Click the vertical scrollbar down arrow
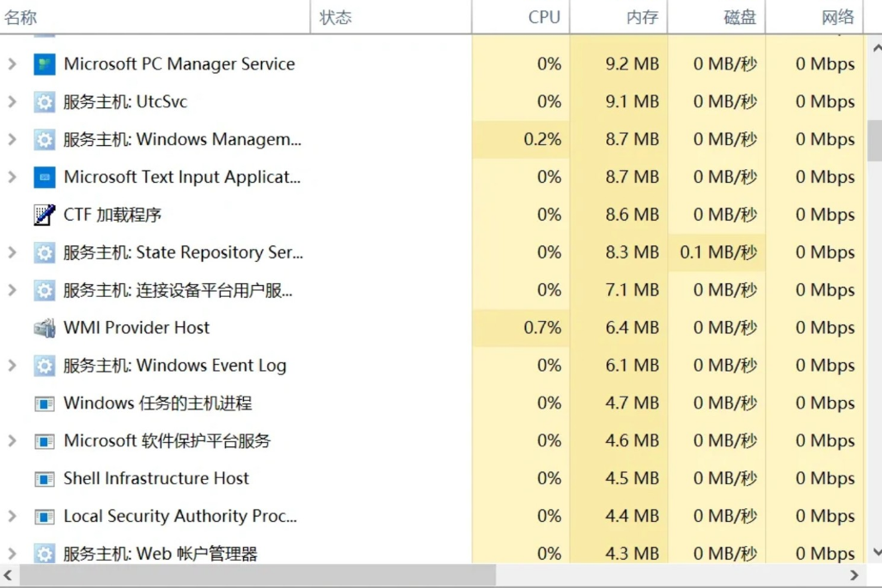This screenshot has height=588, width=882. point(875,552)
